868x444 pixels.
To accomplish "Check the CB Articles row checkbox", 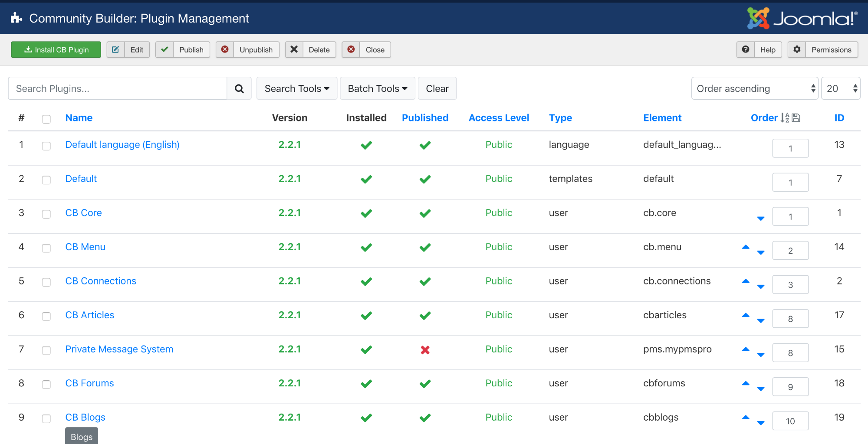I will tap(46, 316).
